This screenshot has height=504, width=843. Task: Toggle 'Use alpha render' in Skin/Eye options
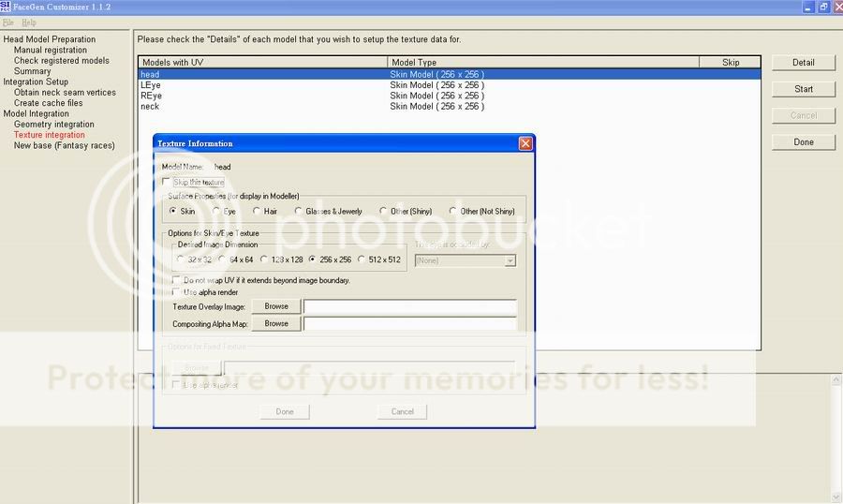tap(177, 292)
